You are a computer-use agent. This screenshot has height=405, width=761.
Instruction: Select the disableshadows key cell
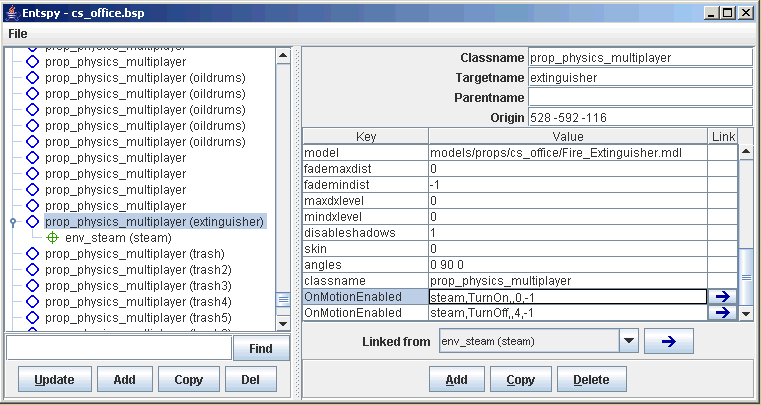(x=366, y=233)
